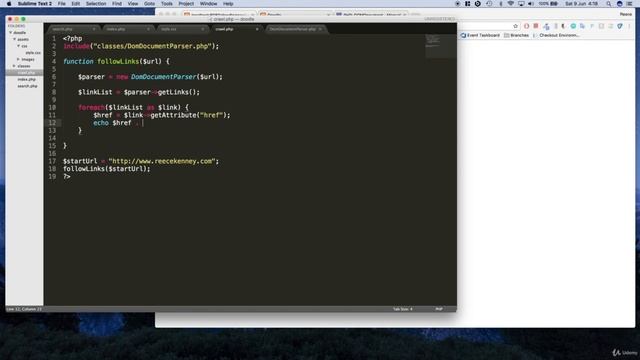
Task: Switch to the style.css editor tab
Action: point(182,29)
